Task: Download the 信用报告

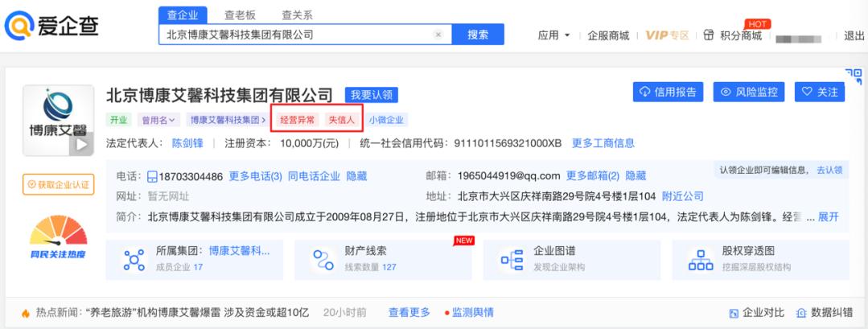Action: [668, 92]
